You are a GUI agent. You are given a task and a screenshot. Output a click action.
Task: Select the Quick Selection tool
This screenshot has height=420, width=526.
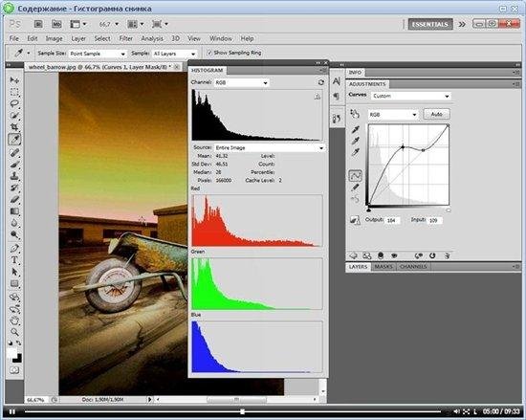coord(14,116)
